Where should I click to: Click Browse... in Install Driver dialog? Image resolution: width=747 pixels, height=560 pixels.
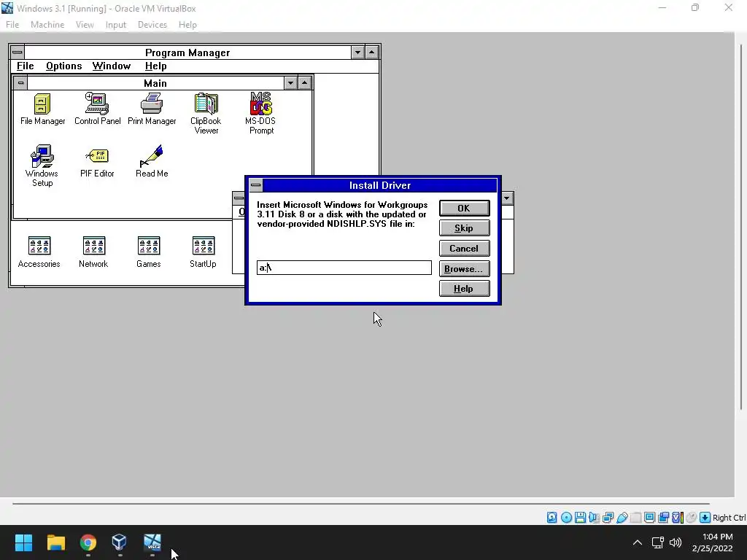(x=464, y=268)
